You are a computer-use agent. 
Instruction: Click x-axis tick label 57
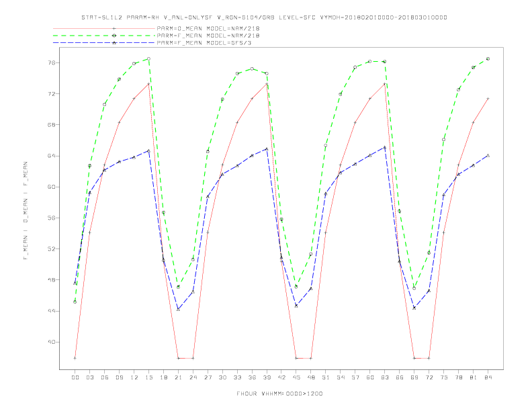coord(355,377)
